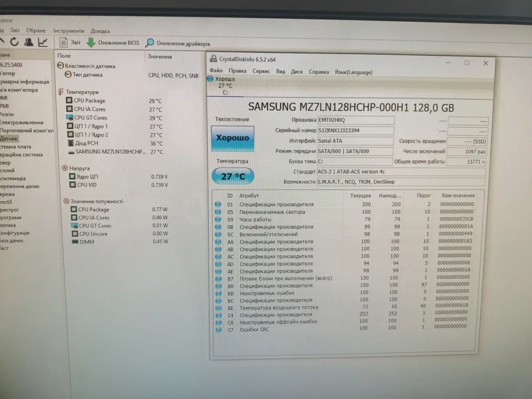Click the report page icon
Viewport: 532px width, 399px height.
tap(64, 43)
